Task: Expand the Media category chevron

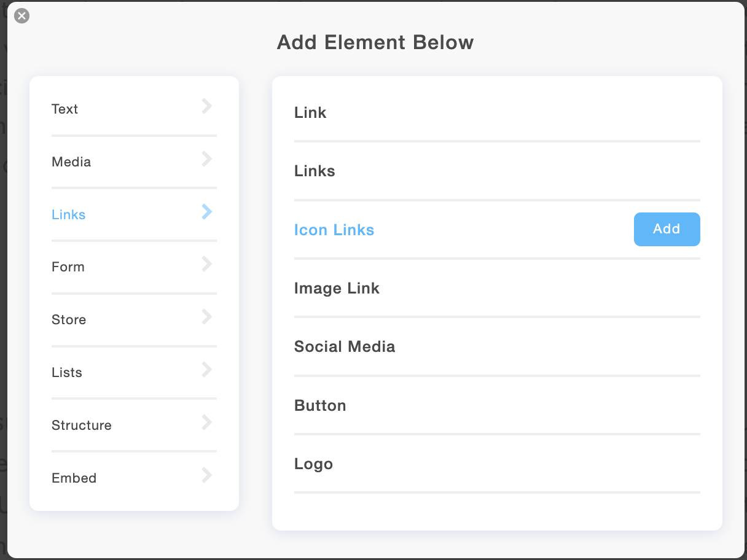Action: coord(206,159)
